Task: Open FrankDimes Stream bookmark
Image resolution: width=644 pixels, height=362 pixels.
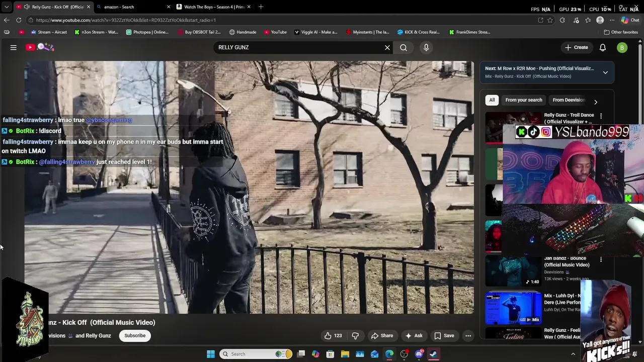Action: tap(470, 32)
